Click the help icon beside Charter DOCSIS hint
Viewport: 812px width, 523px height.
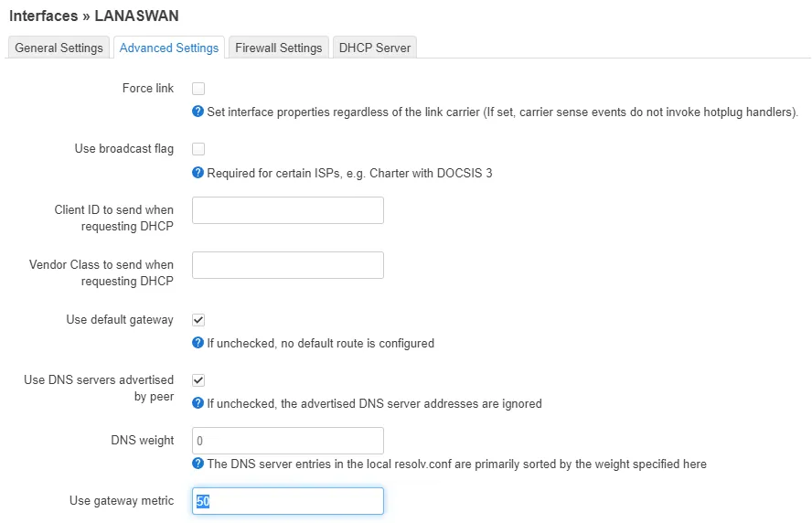198,173
